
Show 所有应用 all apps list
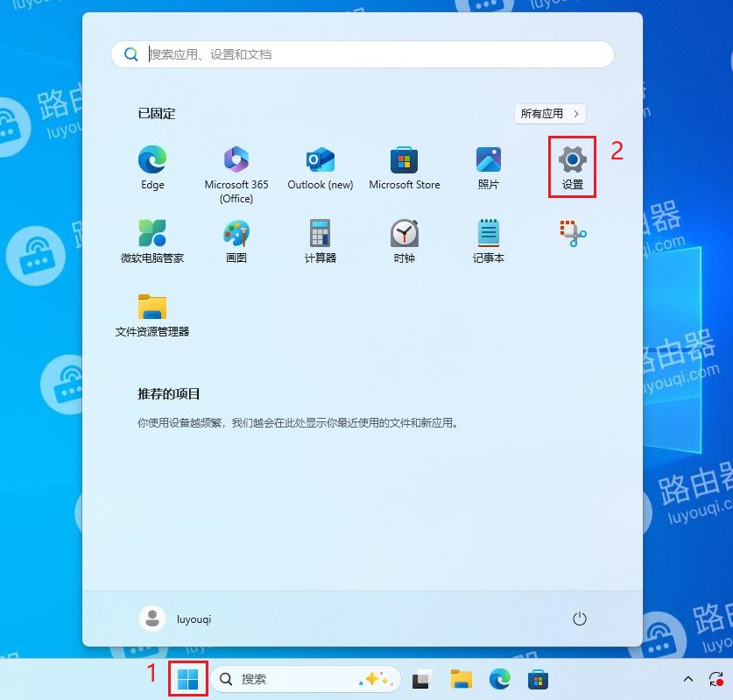pos(550,114)
